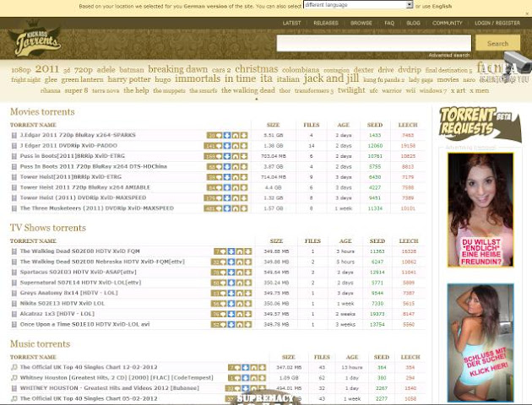The width and height of the screenshot is (532, 405).
Task: Select the 'the walking dead' tag
Action: 248,90
